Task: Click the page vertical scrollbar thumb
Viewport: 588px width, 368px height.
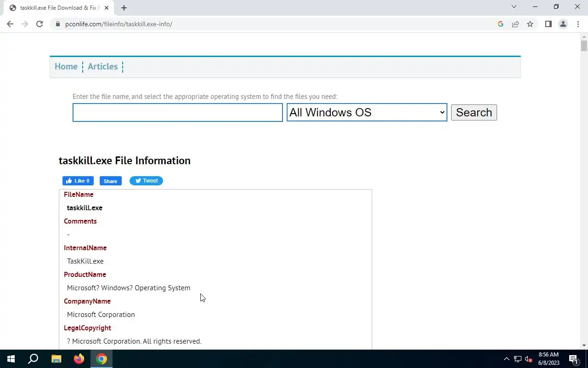Action: tap(584, 46)
